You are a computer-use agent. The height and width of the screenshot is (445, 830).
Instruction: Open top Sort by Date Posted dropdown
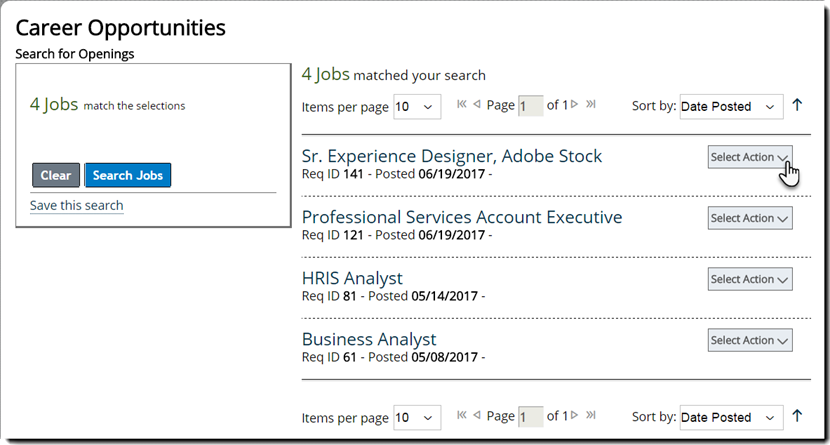731,107
